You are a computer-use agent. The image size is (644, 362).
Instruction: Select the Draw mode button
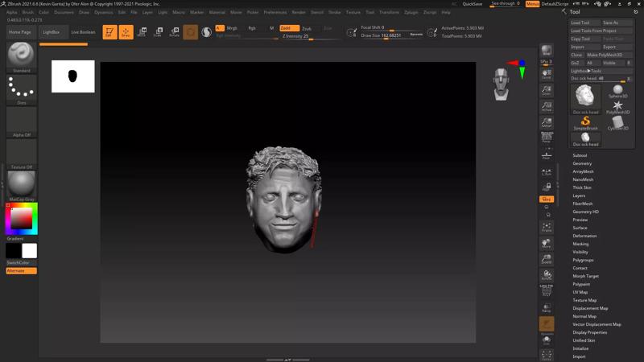point(126,32)
